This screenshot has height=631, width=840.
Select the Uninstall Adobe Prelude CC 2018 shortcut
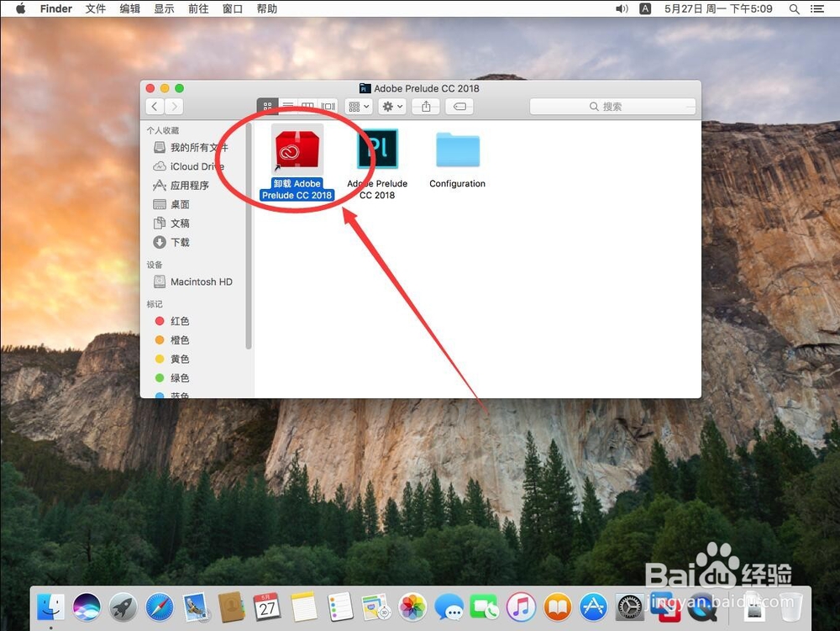(x=297, y=163)
